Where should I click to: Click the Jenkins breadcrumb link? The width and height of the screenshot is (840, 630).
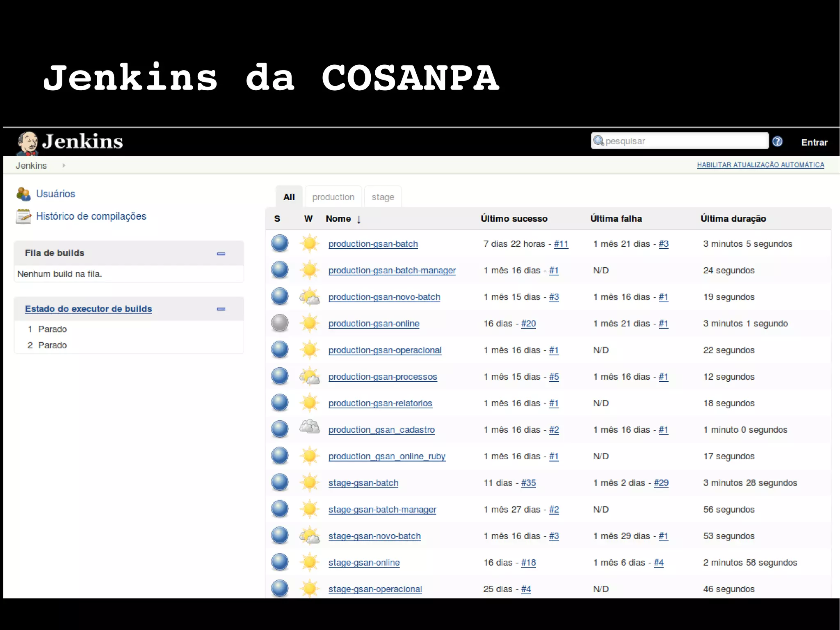point(31,165)
